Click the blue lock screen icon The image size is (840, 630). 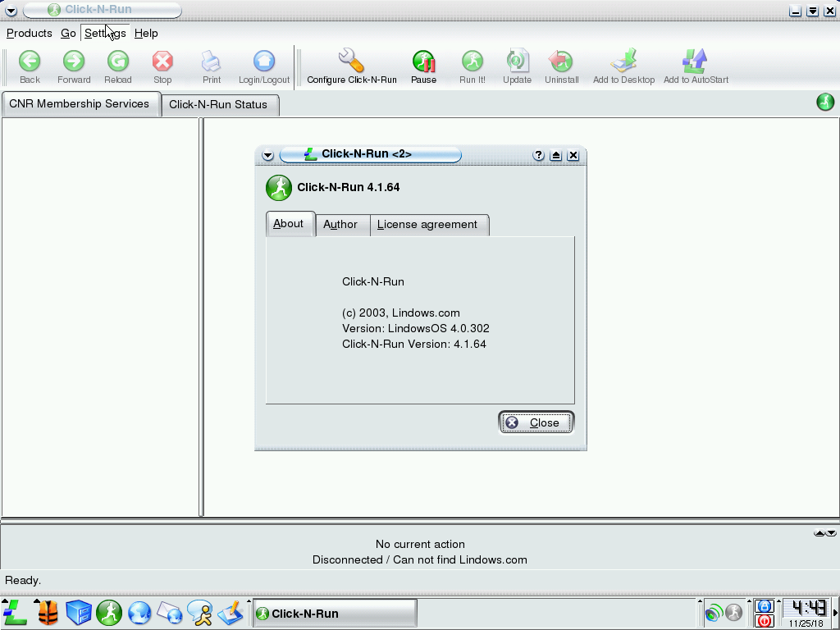[764, 606]
